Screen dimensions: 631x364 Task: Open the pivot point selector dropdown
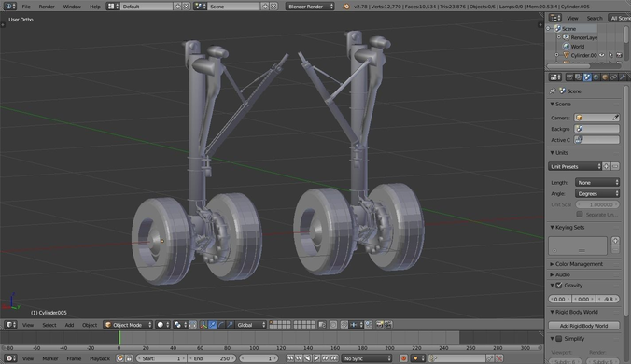[x=181, y=325]
